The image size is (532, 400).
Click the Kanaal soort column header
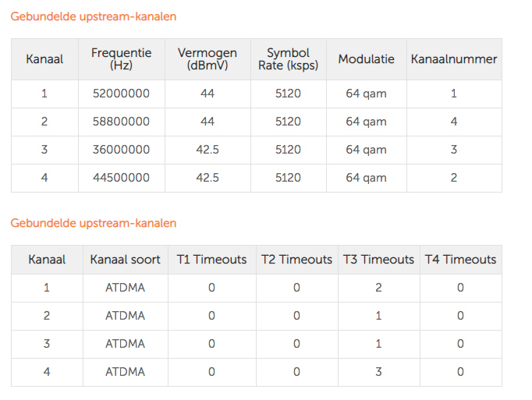click(125, 260)
